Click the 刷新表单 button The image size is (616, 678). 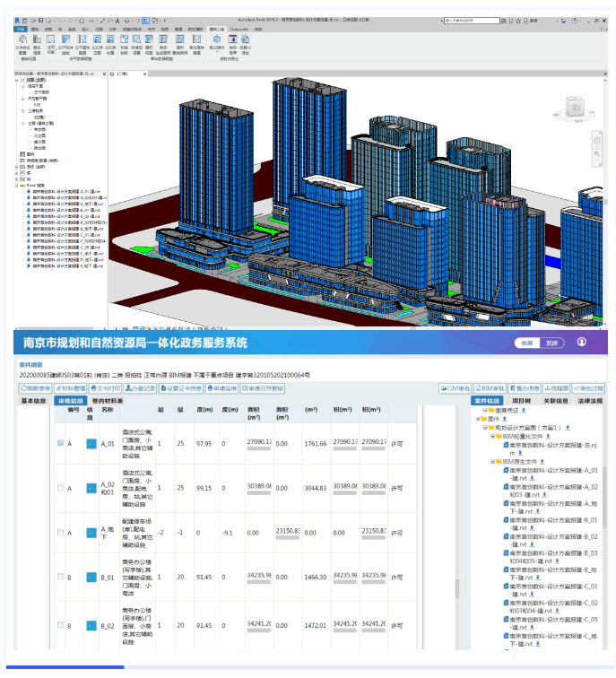click(36, 388)
